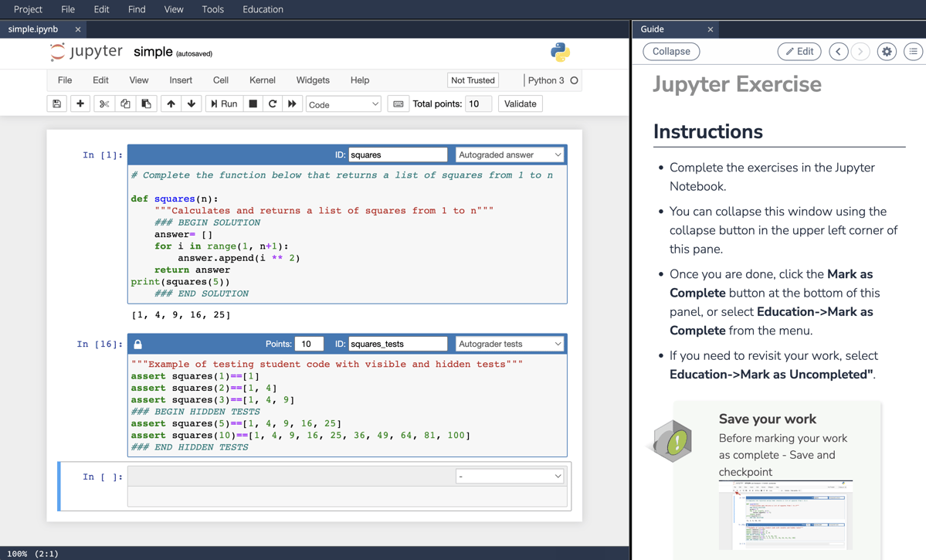The height and width of the screenshot is (560, 926).
Task: Open the Autograded answer dropdown
Action: tap(510, 154)
